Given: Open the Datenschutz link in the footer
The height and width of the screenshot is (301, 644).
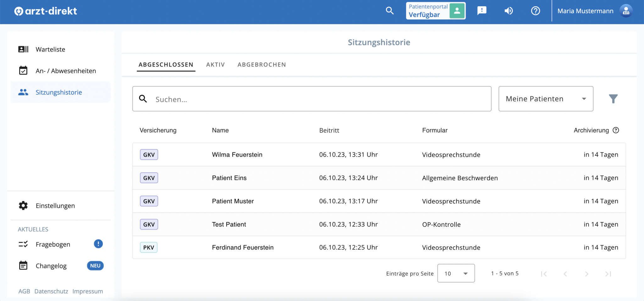Looking at the screenshot, I should pos(51,291).
